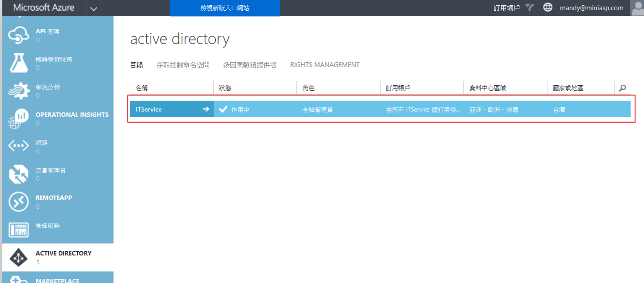Select 網路 sidebar label
The width and height of the screenshot is (644, 283).
click(x=42, y=143)
